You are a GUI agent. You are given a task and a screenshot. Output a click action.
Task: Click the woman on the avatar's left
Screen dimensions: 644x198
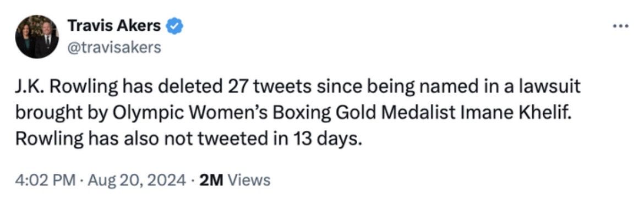coord(26,39)
